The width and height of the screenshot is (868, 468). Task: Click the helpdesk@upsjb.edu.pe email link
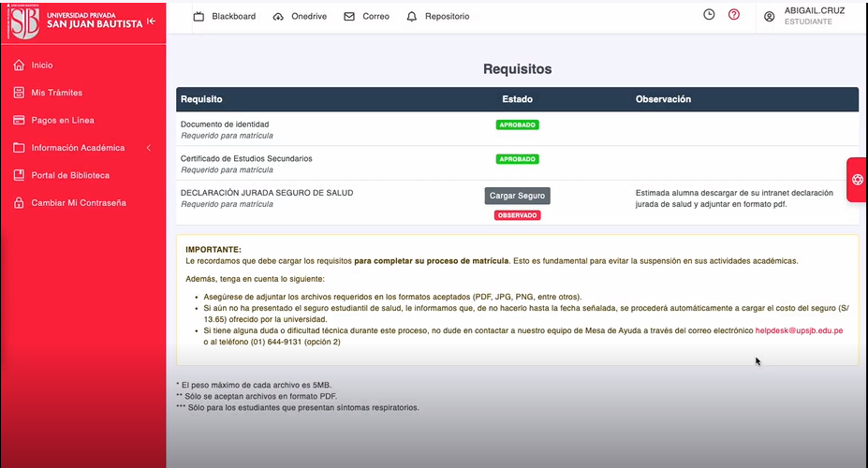tap(799, 330)
